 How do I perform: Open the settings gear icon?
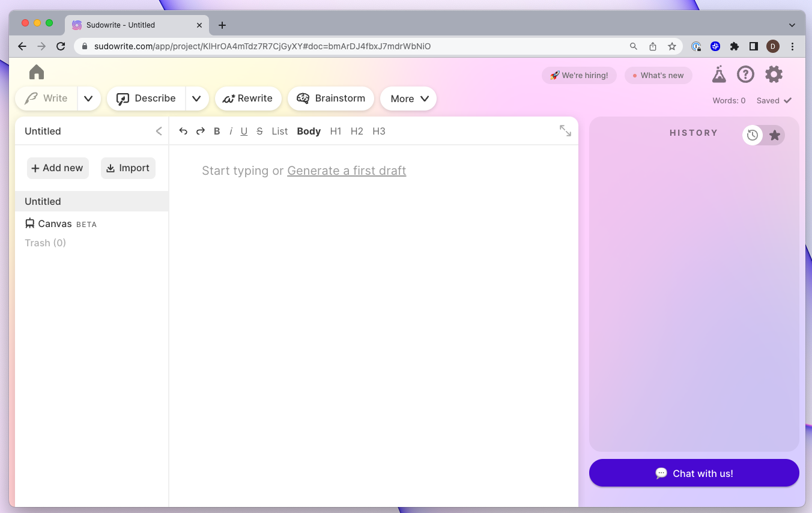[x=774, y=74]
